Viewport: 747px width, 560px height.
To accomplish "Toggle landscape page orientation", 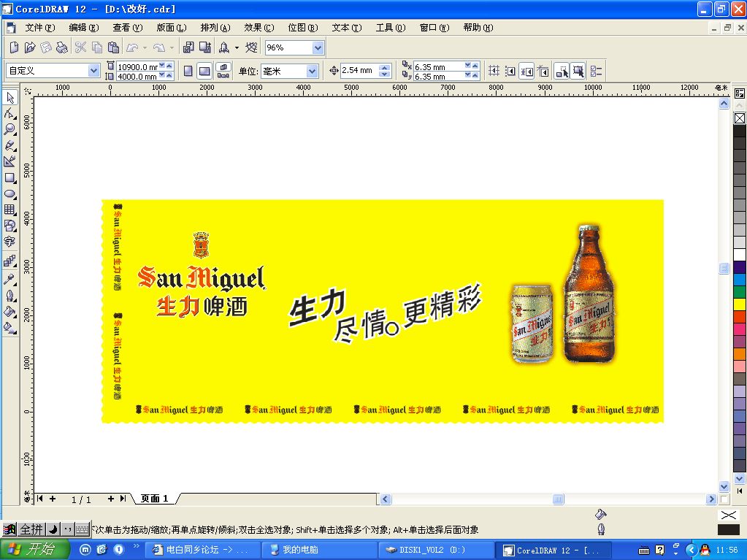I will [x=204, y=71].
